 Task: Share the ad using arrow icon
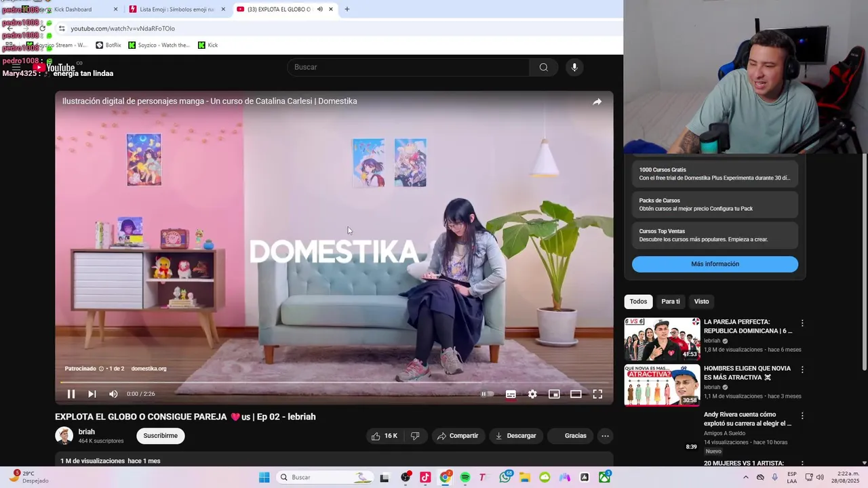(x=597, y=102)
